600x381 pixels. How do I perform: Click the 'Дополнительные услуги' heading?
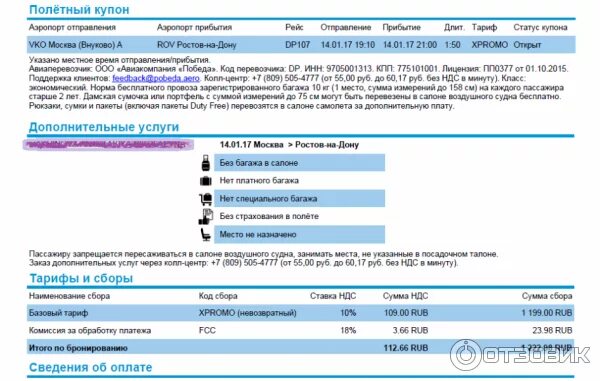(x=104, y=127)
